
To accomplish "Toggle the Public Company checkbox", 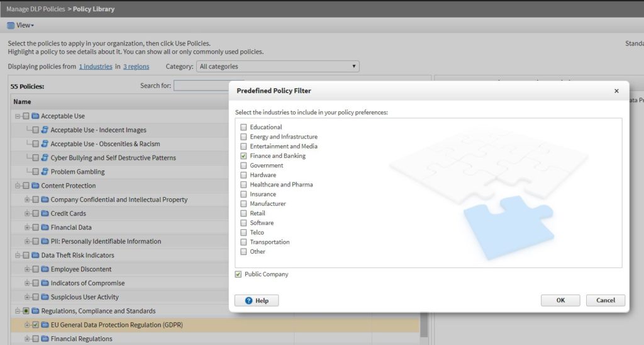I will pyautogui.click(x=238, y=274).
